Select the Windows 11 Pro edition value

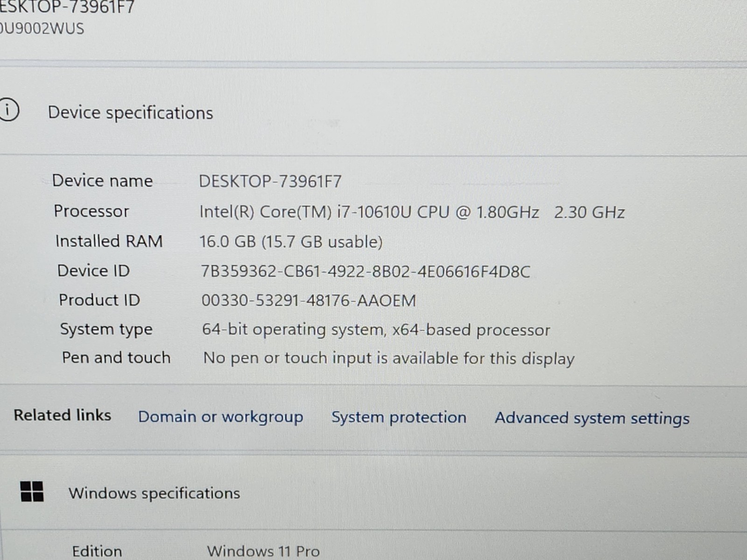tap(264, 552)
